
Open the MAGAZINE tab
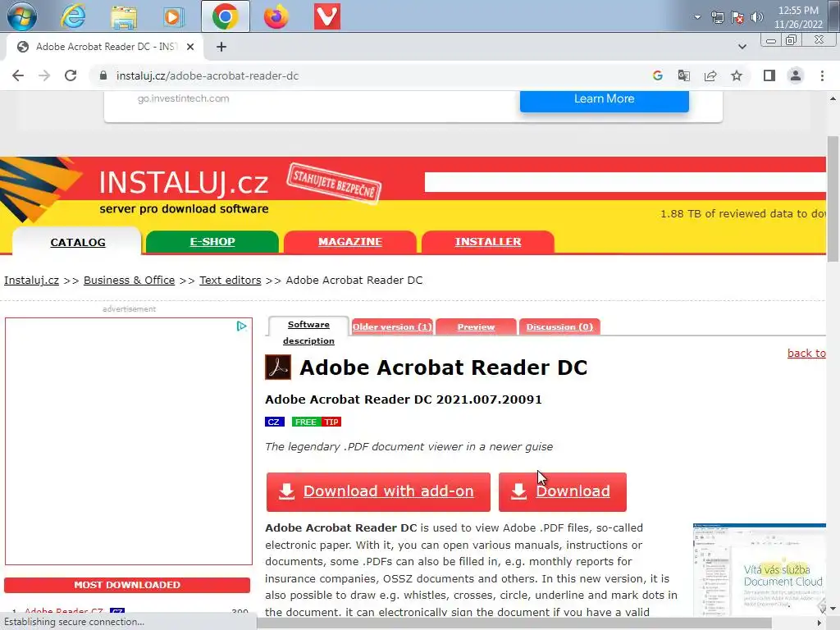(x=349, y=242)
